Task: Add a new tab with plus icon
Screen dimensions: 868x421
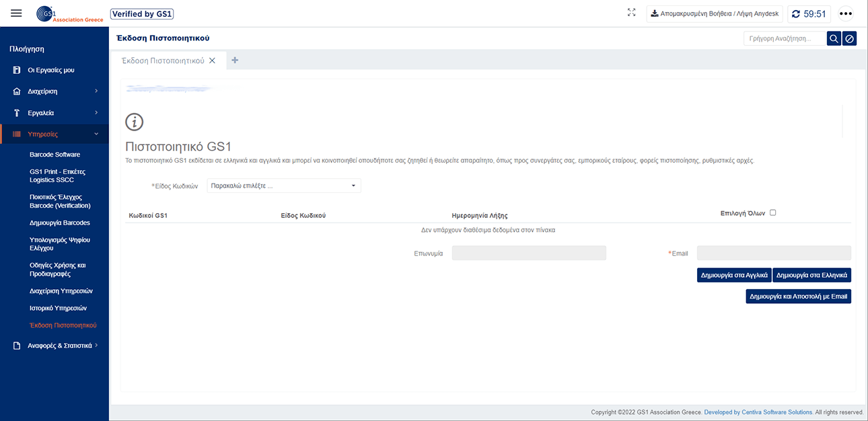Action: pos(235,60)
